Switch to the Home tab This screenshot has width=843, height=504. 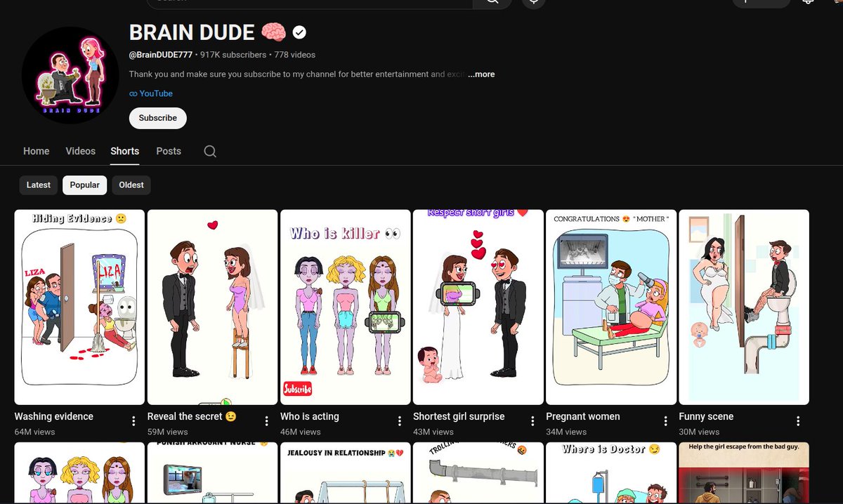click(37, 151)
